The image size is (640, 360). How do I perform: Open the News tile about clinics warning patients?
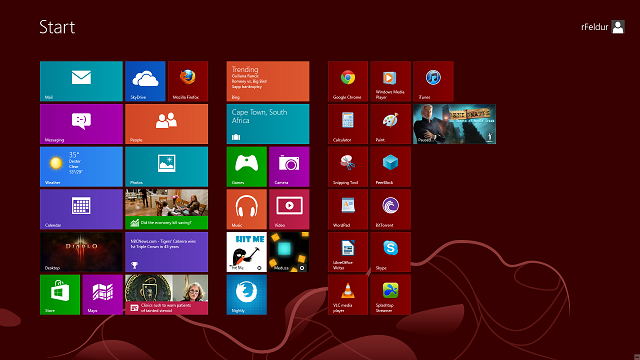click(167, 295)
